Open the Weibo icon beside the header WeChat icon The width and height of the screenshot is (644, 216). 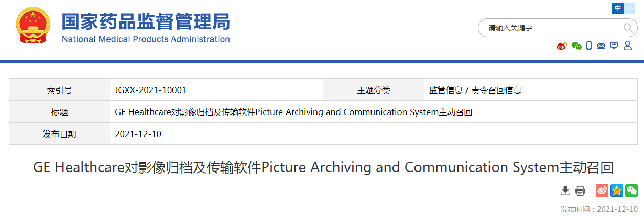pos(562,46)
